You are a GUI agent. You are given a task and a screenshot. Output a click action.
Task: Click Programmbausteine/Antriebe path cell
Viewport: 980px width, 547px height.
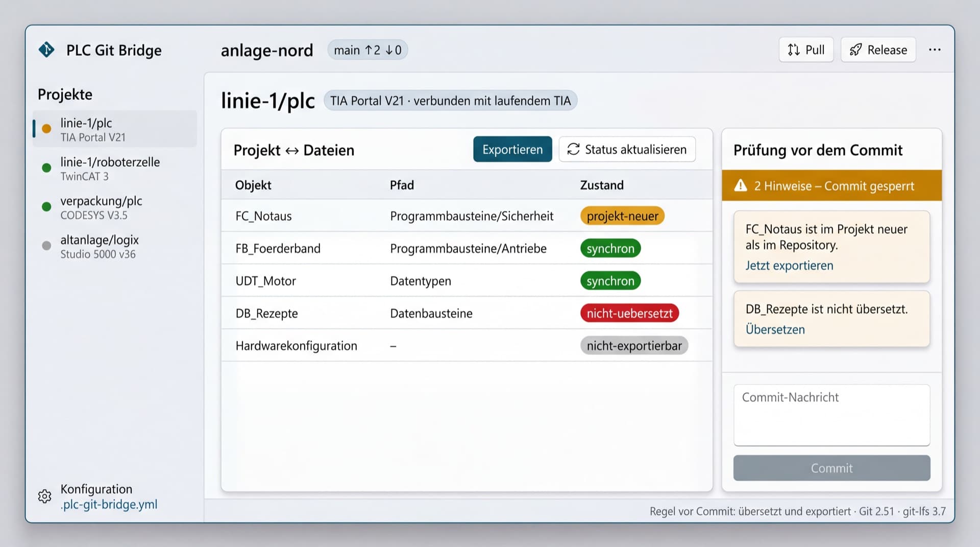(x=468, y=249)
